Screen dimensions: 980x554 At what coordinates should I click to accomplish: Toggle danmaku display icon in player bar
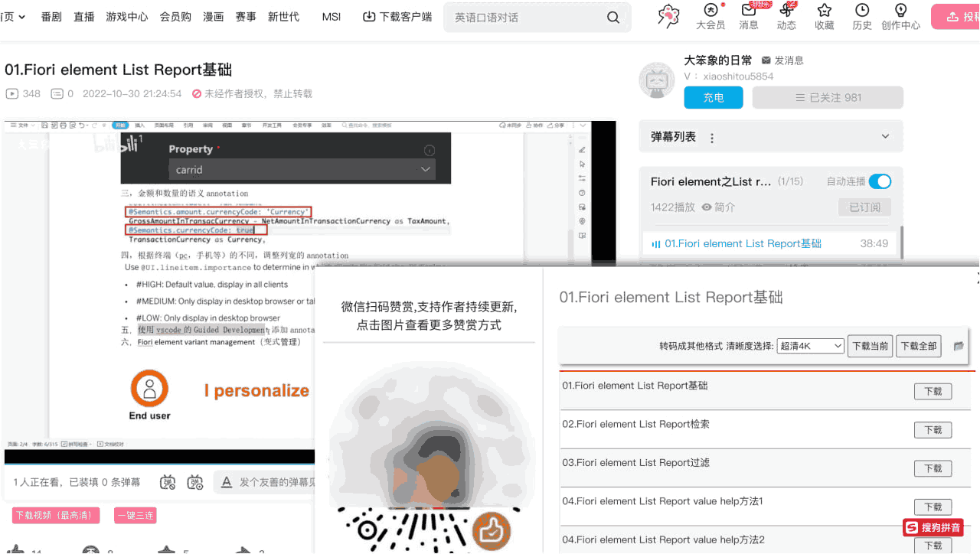tap(168, 482)
